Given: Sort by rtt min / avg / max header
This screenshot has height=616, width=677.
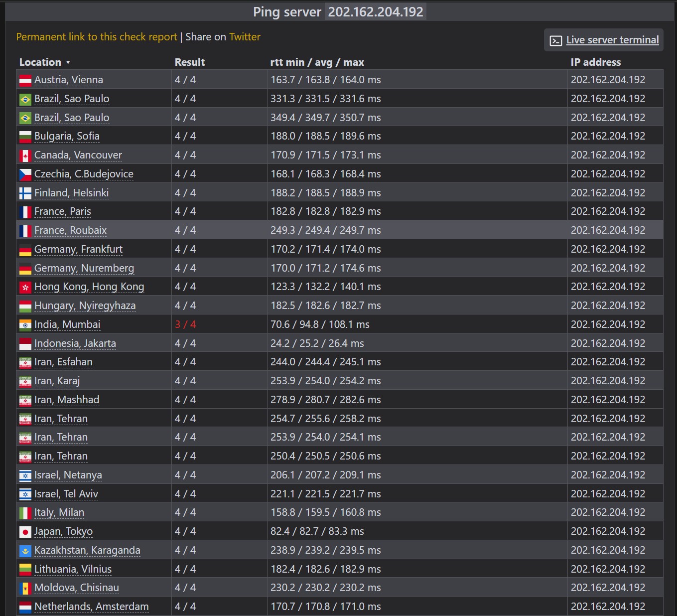Looking at the screenshot, I should tap(317, 62).
